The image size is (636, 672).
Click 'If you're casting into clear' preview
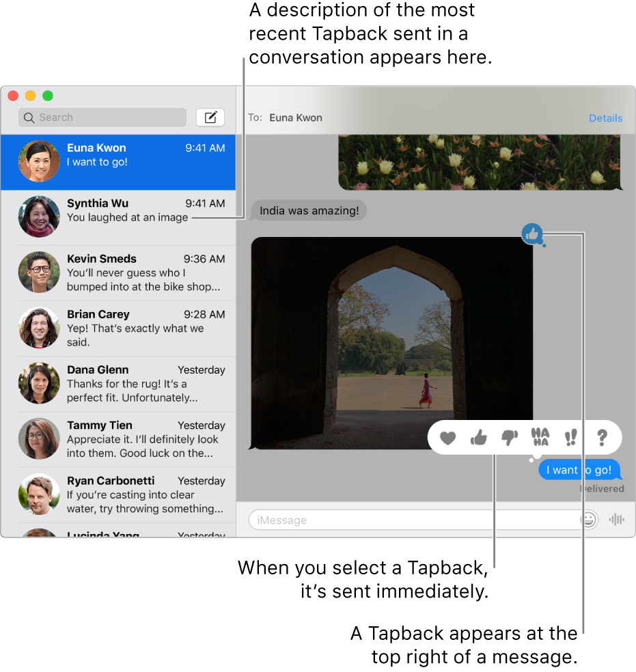click(x=146, y=501)
